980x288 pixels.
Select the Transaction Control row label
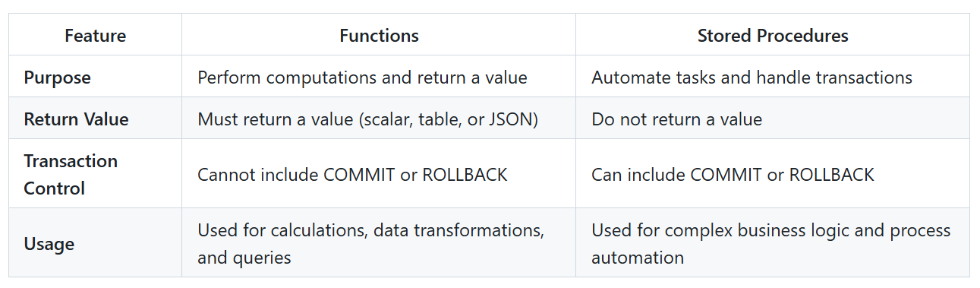pos(71,174)
